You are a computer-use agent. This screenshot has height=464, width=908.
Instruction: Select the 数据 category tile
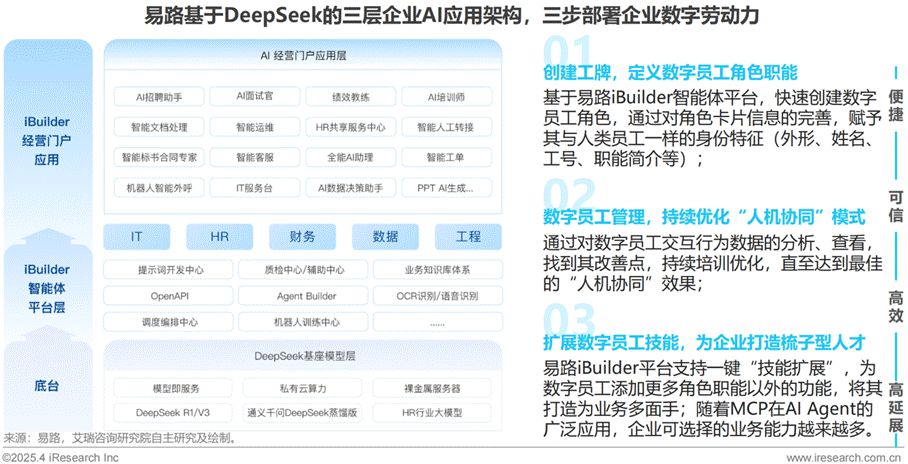coord(385,236)
